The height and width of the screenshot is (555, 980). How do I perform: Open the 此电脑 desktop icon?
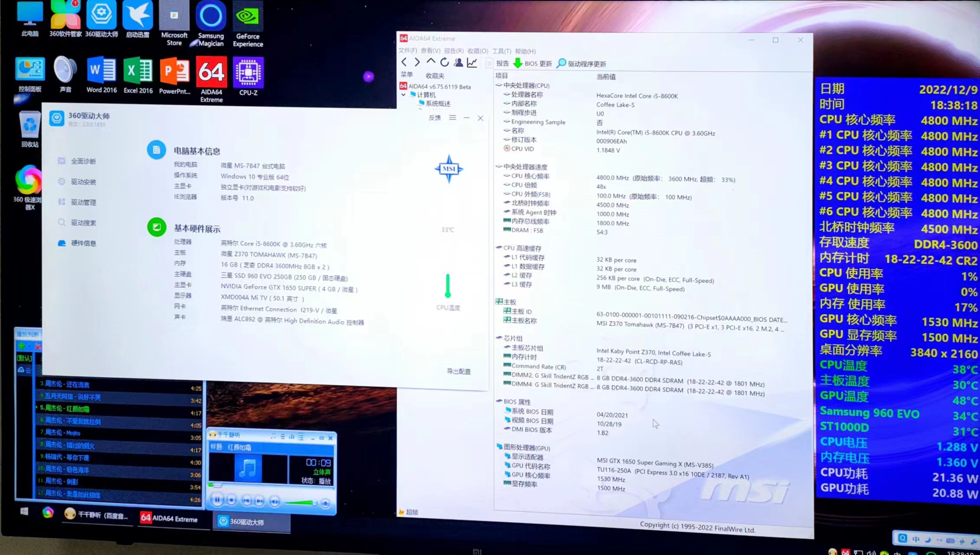click(30, 19)
